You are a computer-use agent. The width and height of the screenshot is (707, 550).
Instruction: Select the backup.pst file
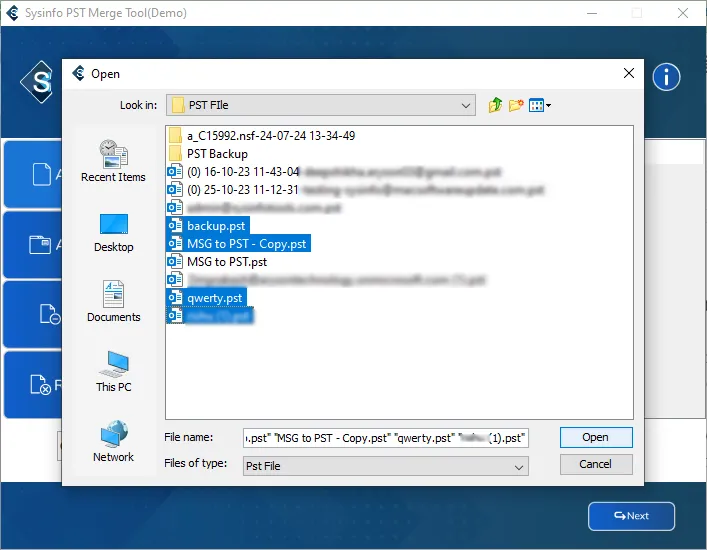[x=208, y=225]
